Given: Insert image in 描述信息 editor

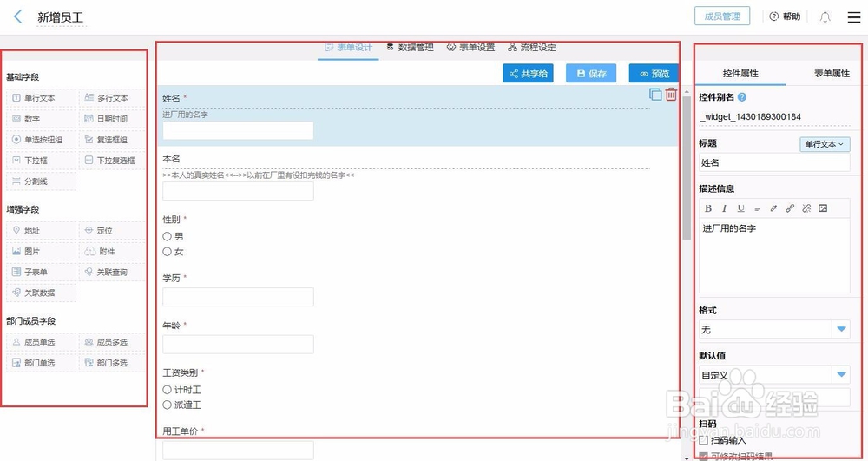Looking at the screenshot, I should [823, 208].
